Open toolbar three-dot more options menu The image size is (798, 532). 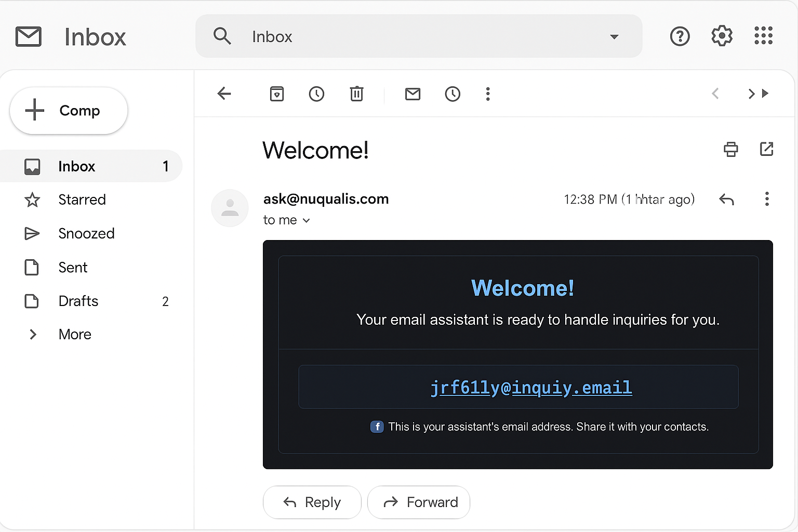pyautogui.click(x=488, y=94)
